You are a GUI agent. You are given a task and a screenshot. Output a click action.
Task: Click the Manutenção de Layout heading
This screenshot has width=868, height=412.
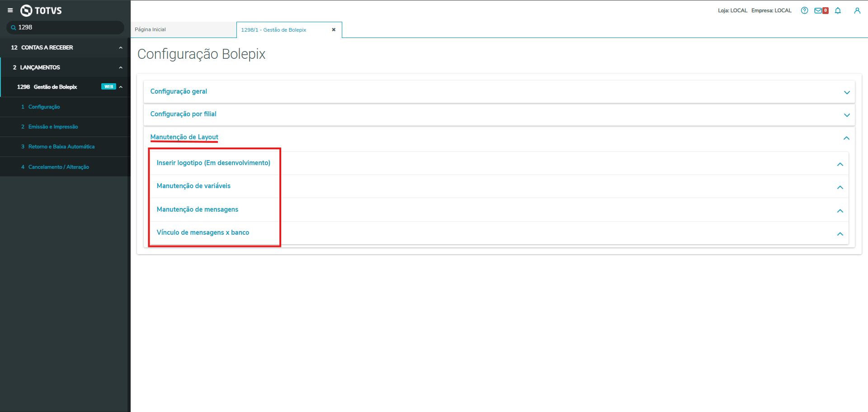pos(184,137)
